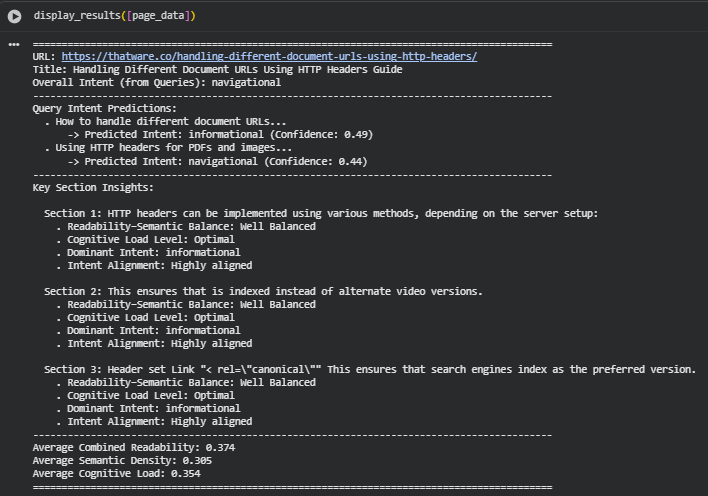This screenshot has height=496, width=708.
Task: Open the output options three-dot menu
Action: 14,45
